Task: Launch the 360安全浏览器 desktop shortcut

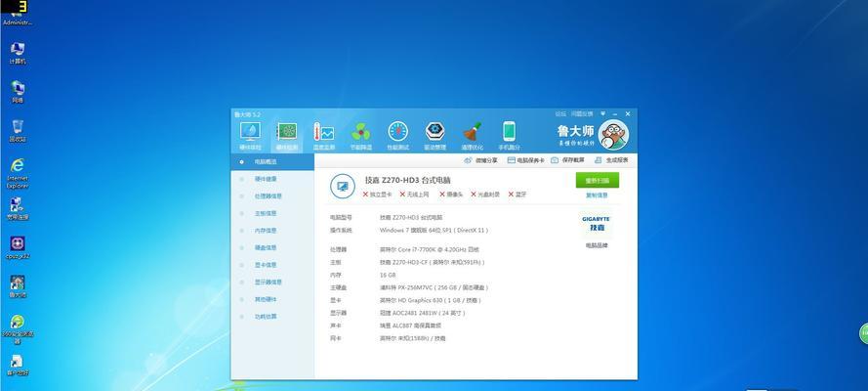Action: [18, 329]
